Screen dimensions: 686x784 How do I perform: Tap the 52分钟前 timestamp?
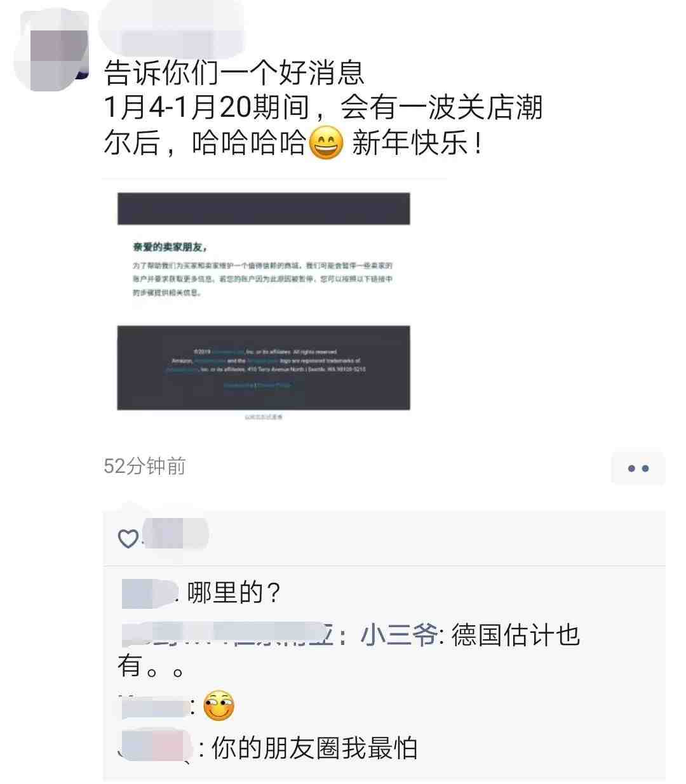pyautogui.click(x=145, y=467)
